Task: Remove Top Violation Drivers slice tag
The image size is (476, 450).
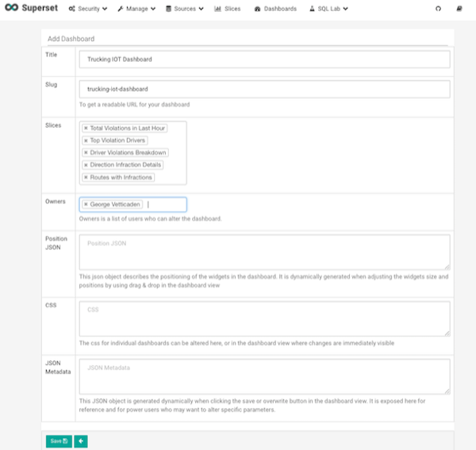Action: click(x=86, y=140)
